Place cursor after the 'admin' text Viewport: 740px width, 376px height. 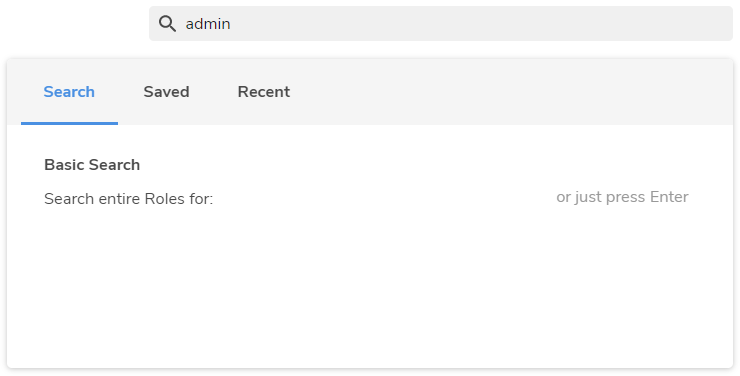(231, 24)
